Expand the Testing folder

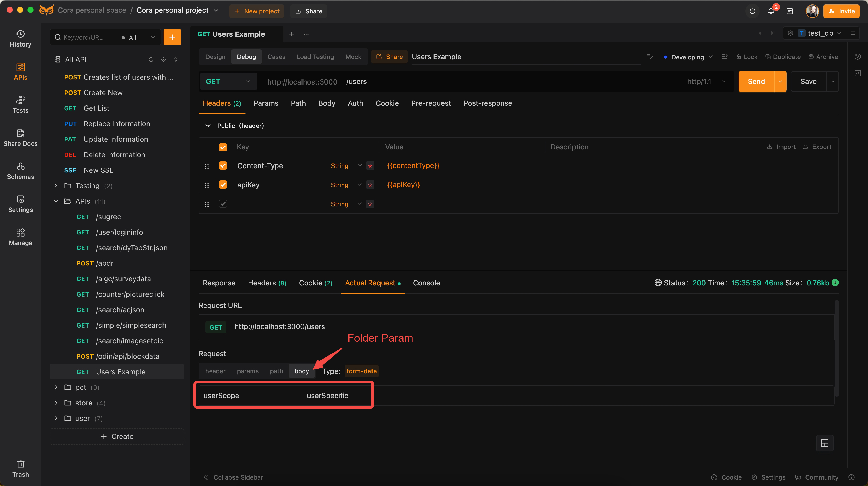click(56, 186)
